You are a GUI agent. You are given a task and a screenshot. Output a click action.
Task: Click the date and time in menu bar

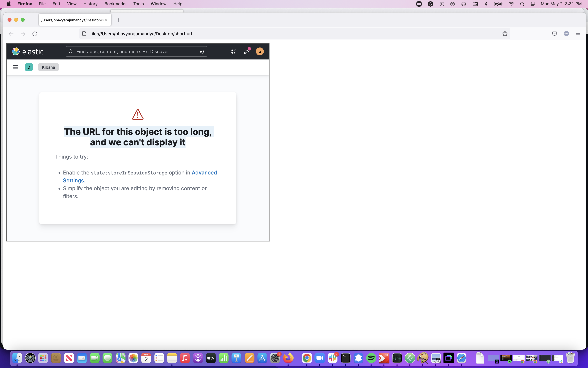pos(561,4)
